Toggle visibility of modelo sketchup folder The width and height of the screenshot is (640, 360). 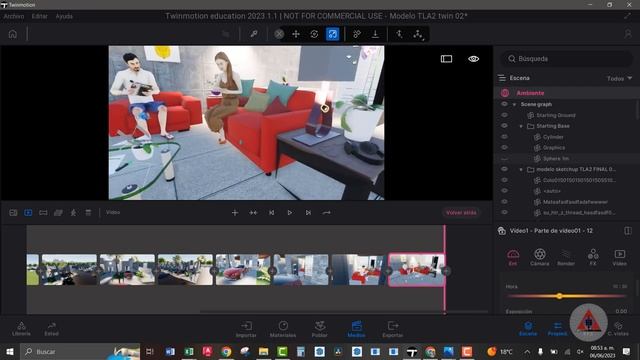(x=504, y=169)
